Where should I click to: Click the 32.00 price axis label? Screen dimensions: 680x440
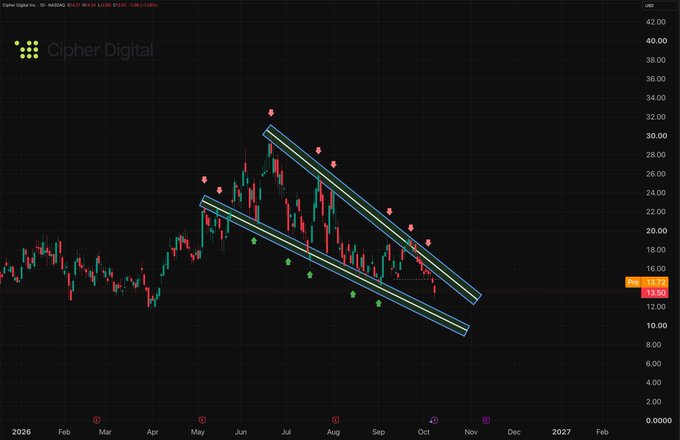coord(656,117)
